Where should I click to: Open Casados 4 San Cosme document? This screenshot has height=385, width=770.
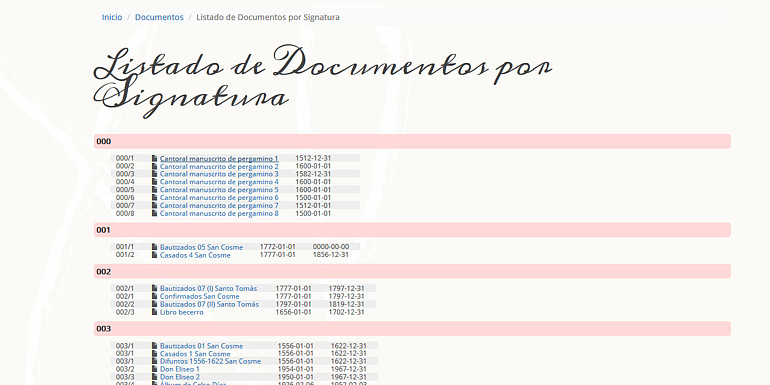click(195, 255)
